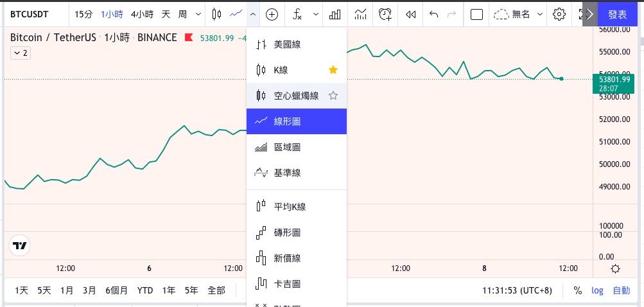
Task: Set date range to 1天
Action: 21,290
